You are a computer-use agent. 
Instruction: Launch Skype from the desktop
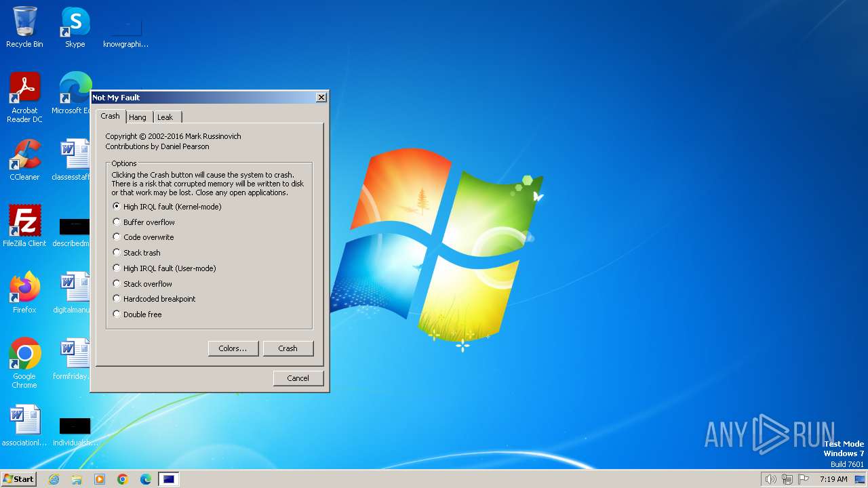coord(75,27)
